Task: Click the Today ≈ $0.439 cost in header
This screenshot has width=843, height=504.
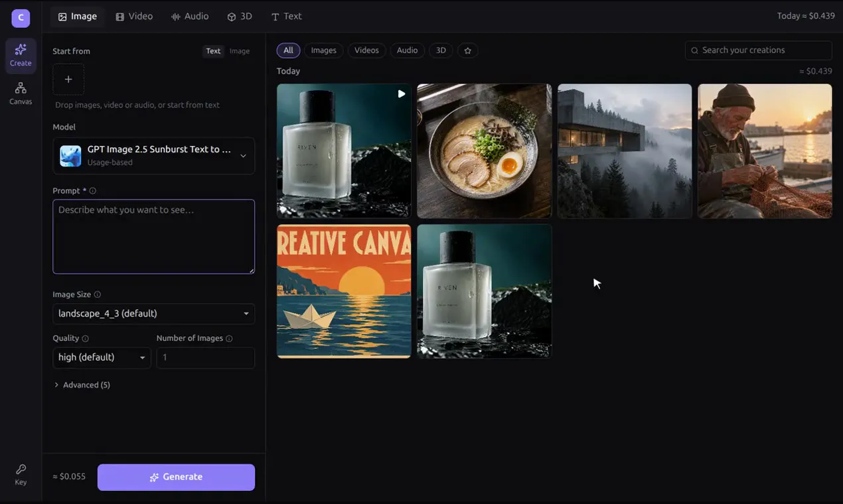Action: point(806,16)
